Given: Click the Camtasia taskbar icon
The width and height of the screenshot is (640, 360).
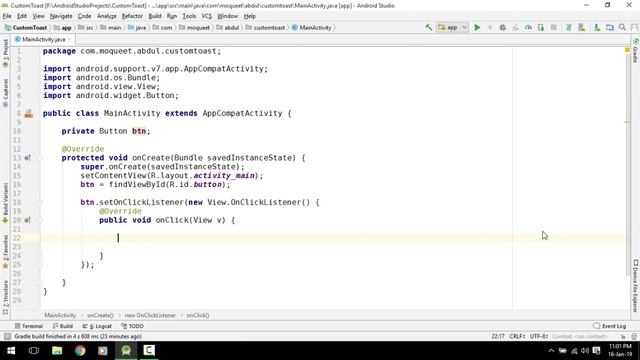Looking at the screenshot, I should pos(149,350).
